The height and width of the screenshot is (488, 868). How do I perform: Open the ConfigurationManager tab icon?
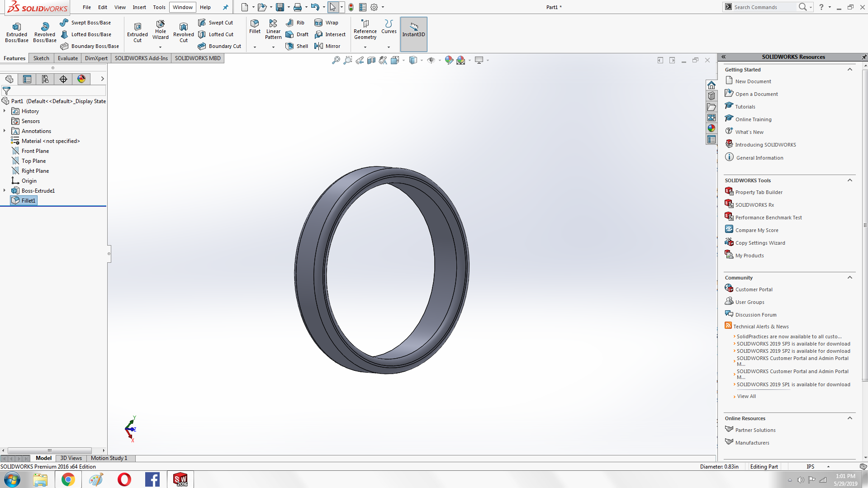coord(45,79)
